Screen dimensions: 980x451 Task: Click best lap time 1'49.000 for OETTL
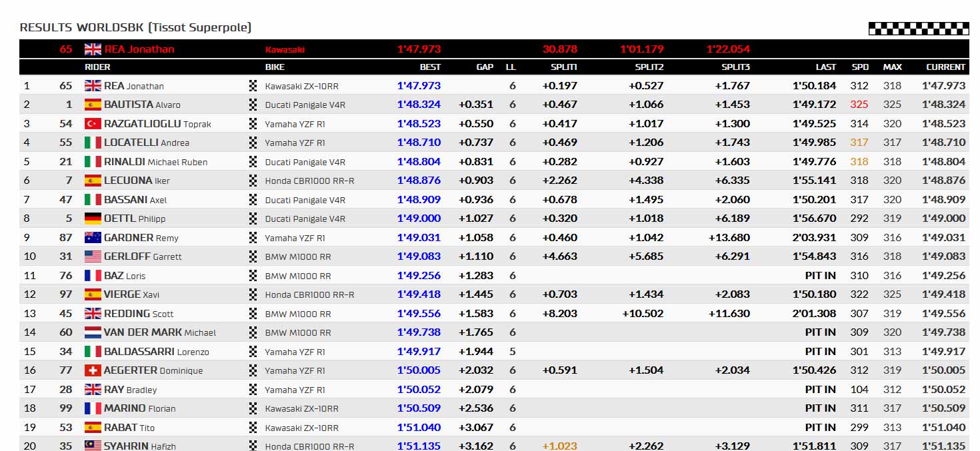pyautogui.click(x=419, y=219)
